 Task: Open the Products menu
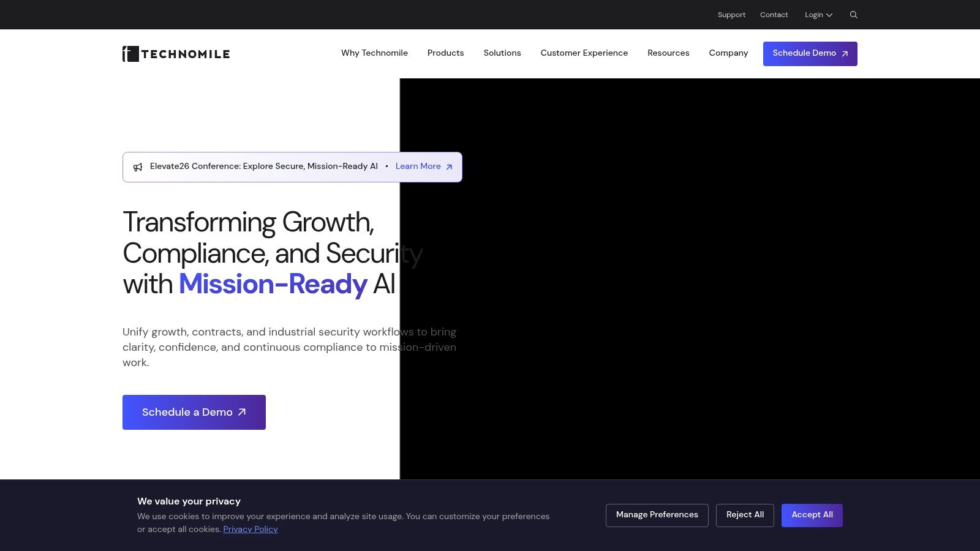445,53
